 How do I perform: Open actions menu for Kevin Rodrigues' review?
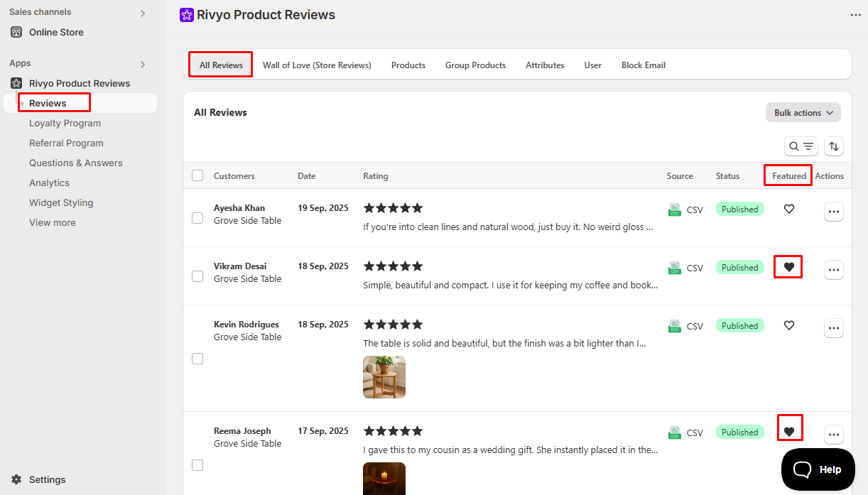(834, 328)
